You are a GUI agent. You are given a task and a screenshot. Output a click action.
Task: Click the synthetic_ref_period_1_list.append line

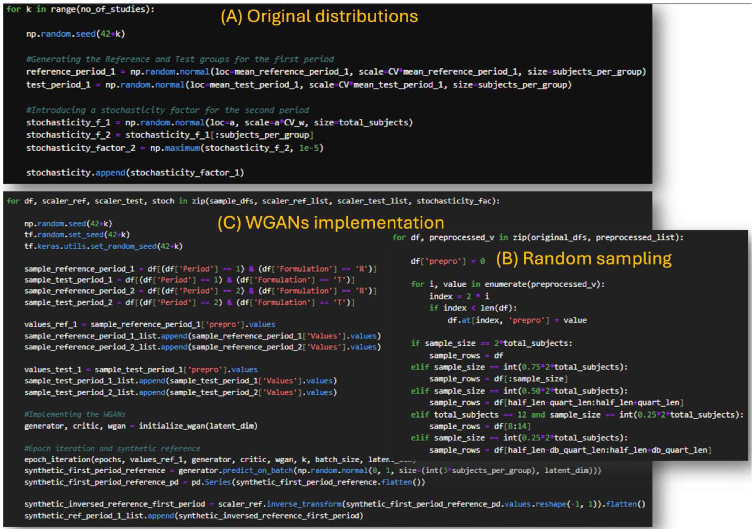194,516
